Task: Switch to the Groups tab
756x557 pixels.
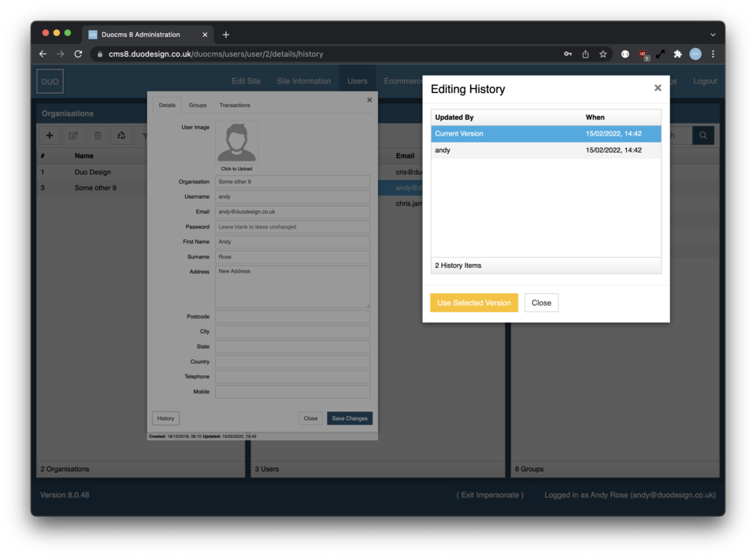Action: 198,105
